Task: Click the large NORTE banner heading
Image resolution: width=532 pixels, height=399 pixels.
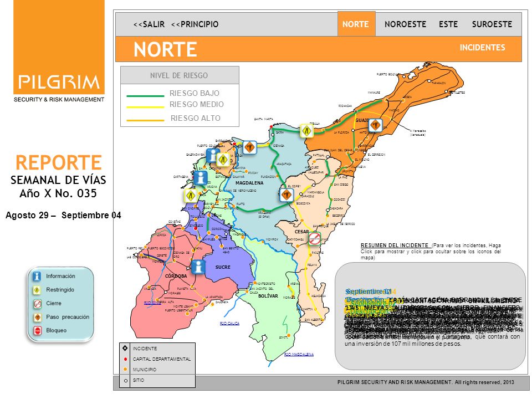Action: tap(165, 49)
